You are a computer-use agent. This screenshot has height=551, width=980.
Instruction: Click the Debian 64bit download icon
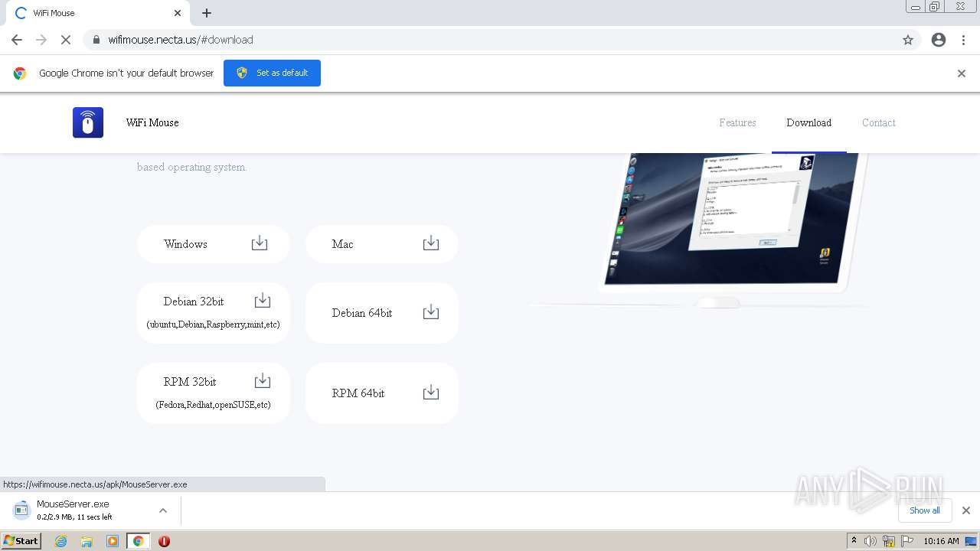pyautogui.click(x=431, y=311)
